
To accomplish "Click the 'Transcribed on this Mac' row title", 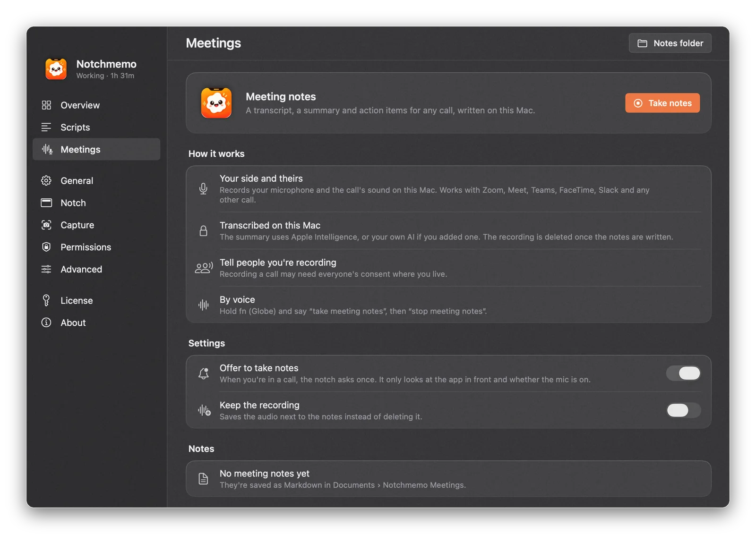I will pos(270,225).
